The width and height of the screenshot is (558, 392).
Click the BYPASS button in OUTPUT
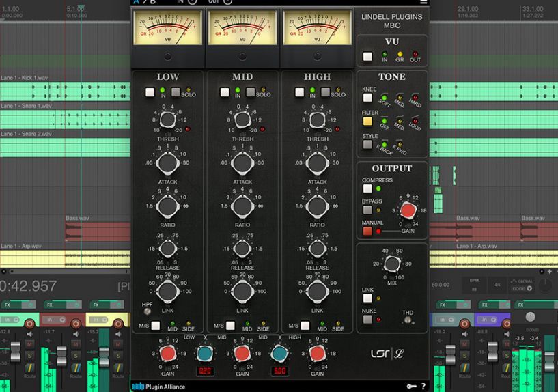[367, 210]
